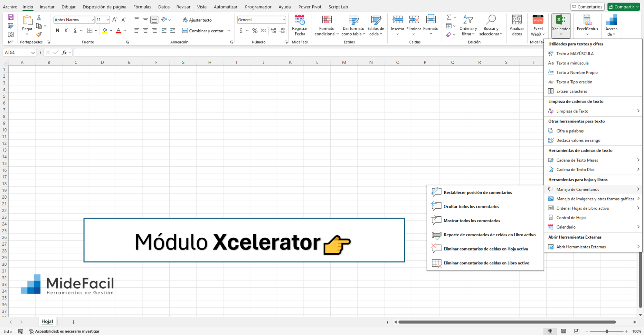Toggle Ajustar texto wrap
The height and width of the screenshot is (335, 644).
197,20
